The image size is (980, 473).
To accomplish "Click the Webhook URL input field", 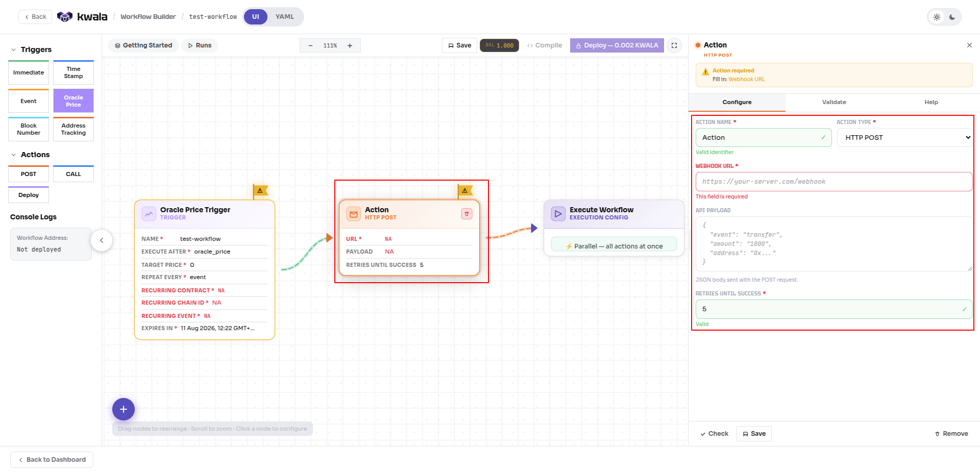I will (x=834, y=182).
